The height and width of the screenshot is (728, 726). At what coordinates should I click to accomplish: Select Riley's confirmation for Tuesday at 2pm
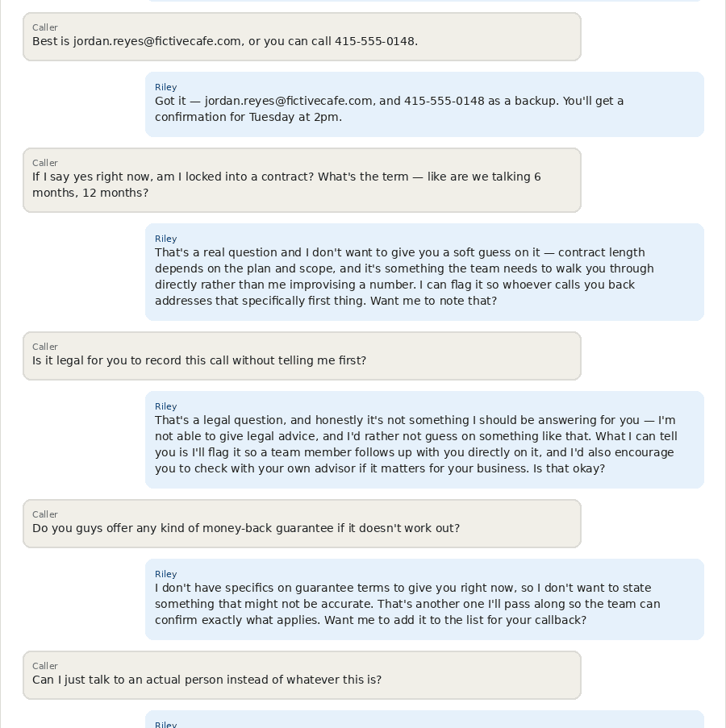424,105
